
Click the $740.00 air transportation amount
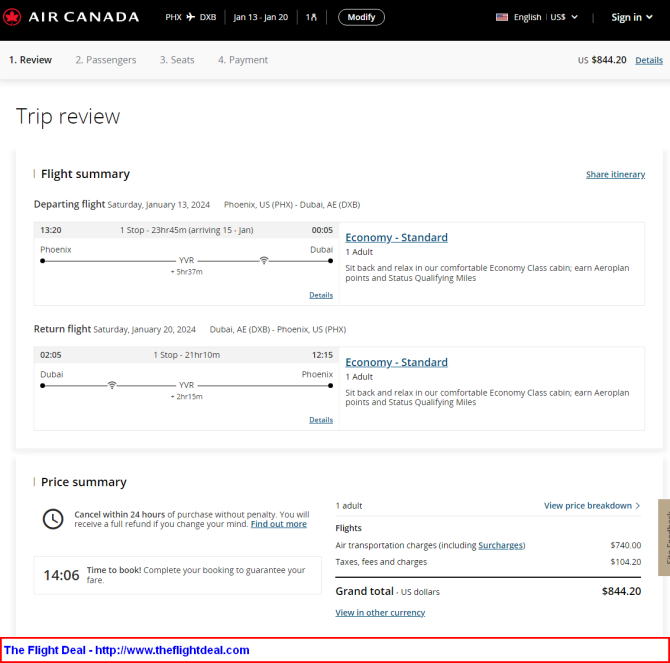[x=626, y=546]
